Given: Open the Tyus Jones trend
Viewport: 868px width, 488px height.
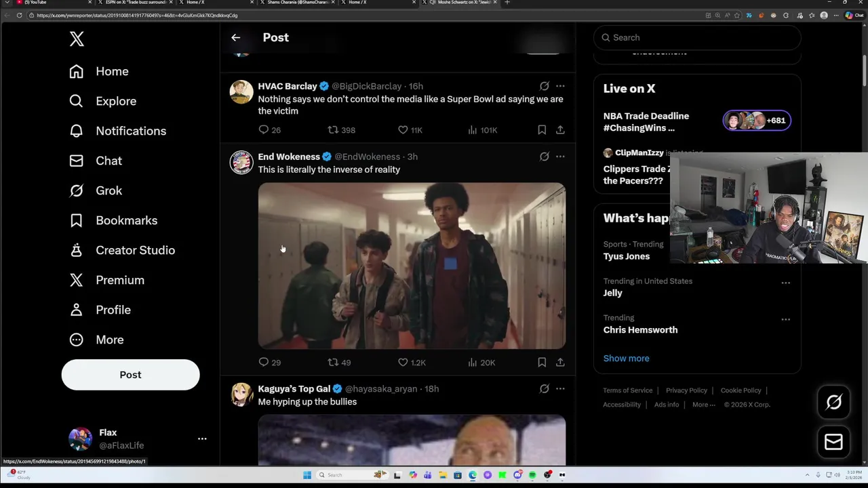Looking at the screenshot, I should 627,256.
